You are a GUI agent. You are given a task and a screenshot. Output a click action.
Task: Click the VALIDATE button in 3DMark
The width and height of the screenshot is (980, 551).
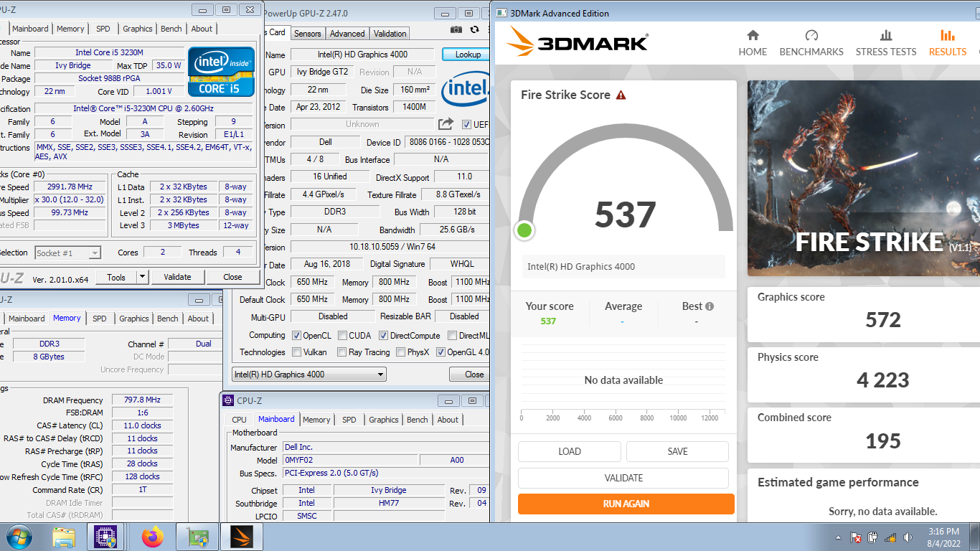(623, 478)
